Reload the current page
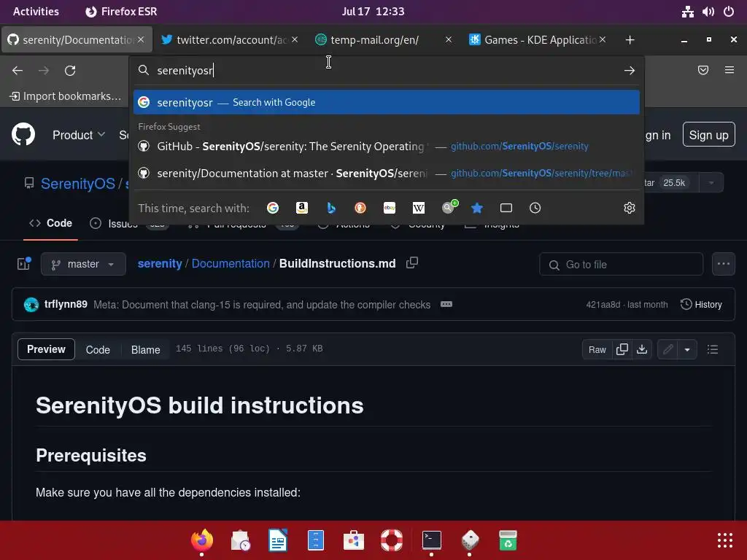 click(70, 71)
